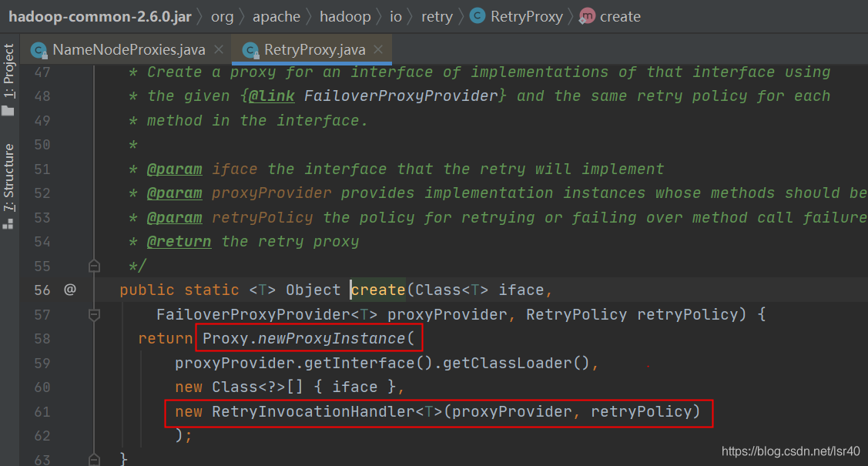The image size is (868, 466).
Task: Click line number 58 in gutter
Action: tap(42, 339)
